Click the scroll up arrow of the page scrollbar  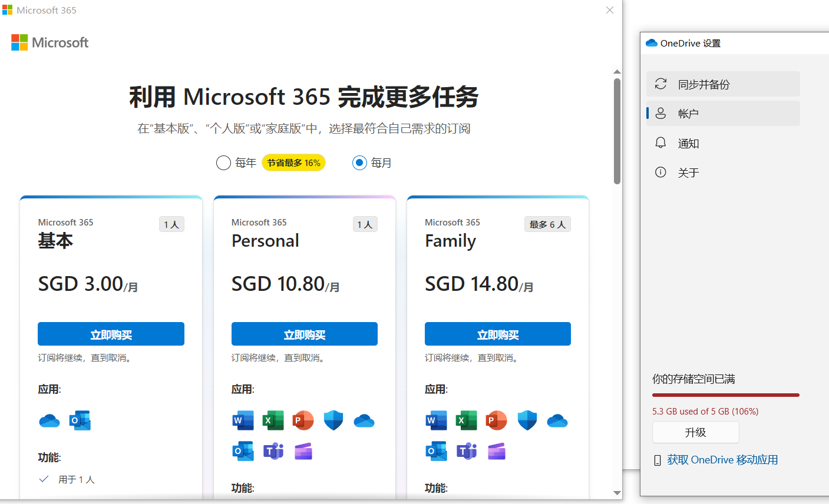617,72
